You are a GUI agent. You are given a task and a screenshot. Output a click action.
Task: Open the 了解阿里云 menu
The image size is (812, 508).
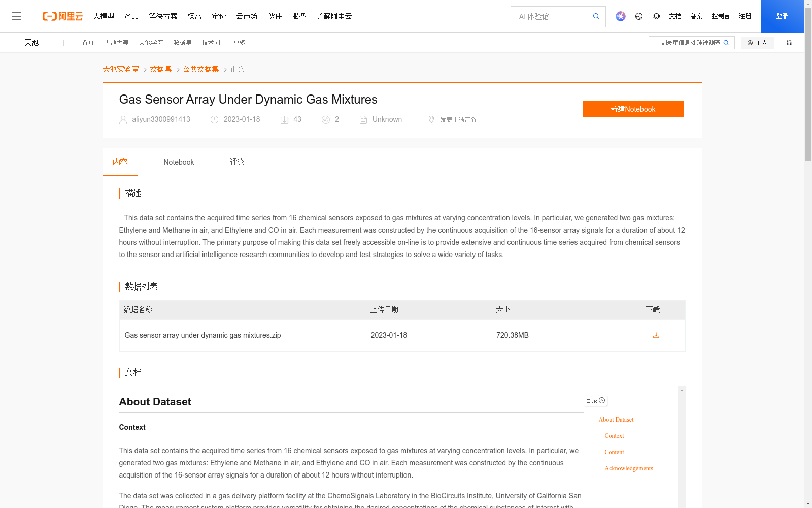point(334,16)
